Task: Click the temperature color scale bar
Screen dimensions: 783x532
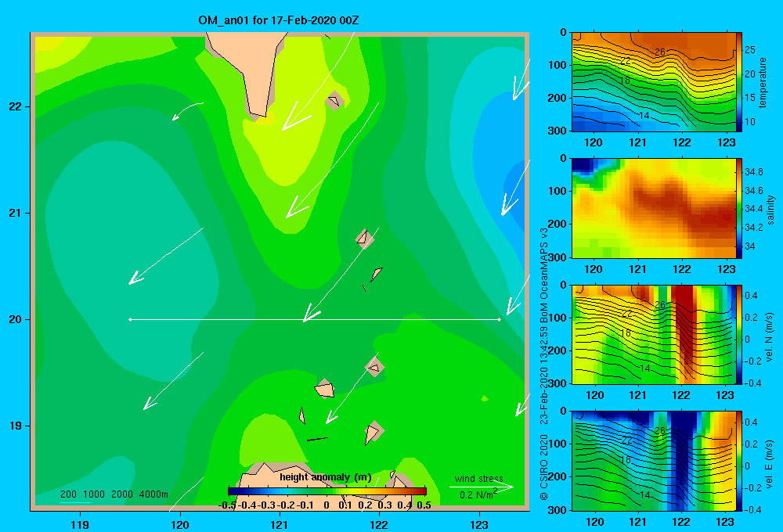Action: coord(739,82)
